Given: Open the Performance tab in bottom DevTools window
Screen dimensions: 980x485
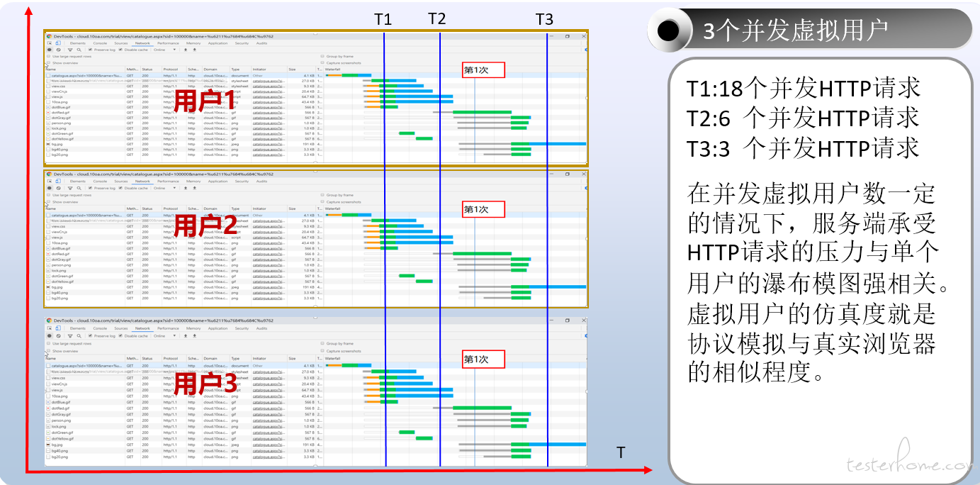Looking at the screenshot, I should (168, 328).
